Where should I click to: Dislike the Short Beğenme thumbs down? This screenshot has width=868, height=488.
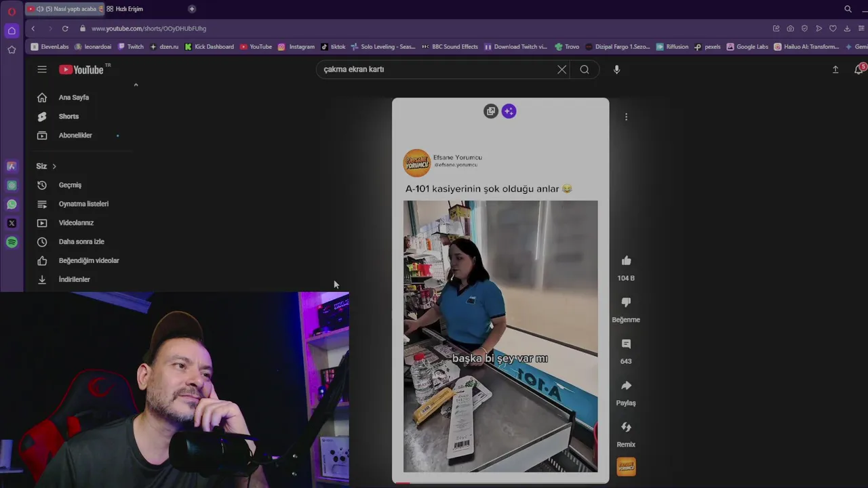click(626, 302)
